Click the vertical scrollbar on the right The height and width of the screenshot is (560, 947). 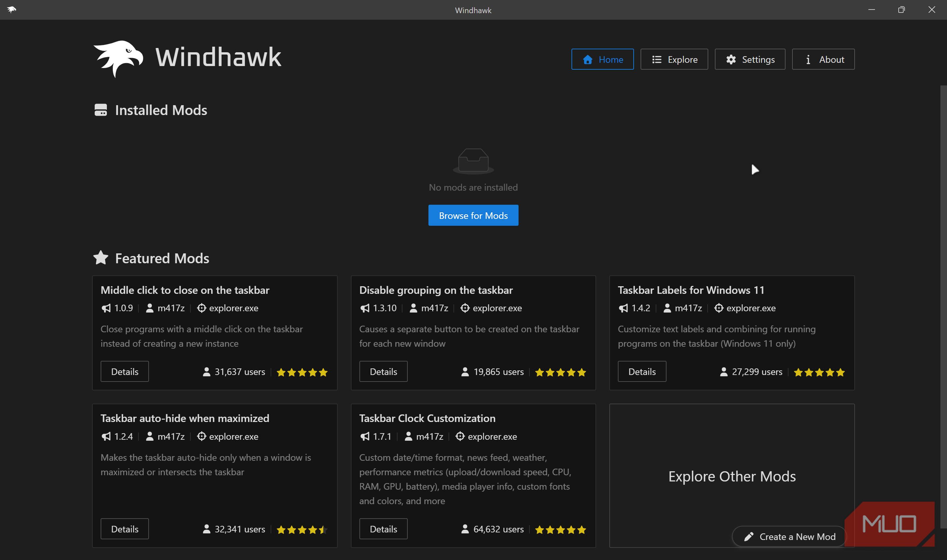coord(943,306)
